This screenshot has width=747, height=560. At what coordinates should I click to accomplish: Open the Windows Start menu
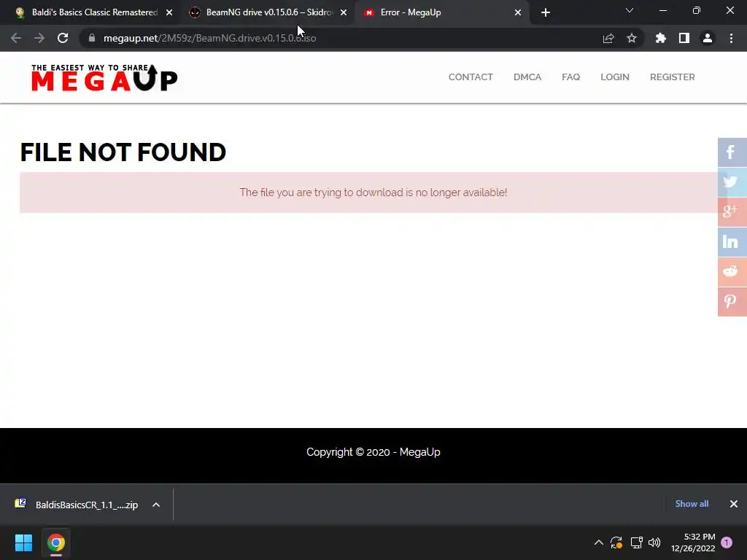point(23,542)
